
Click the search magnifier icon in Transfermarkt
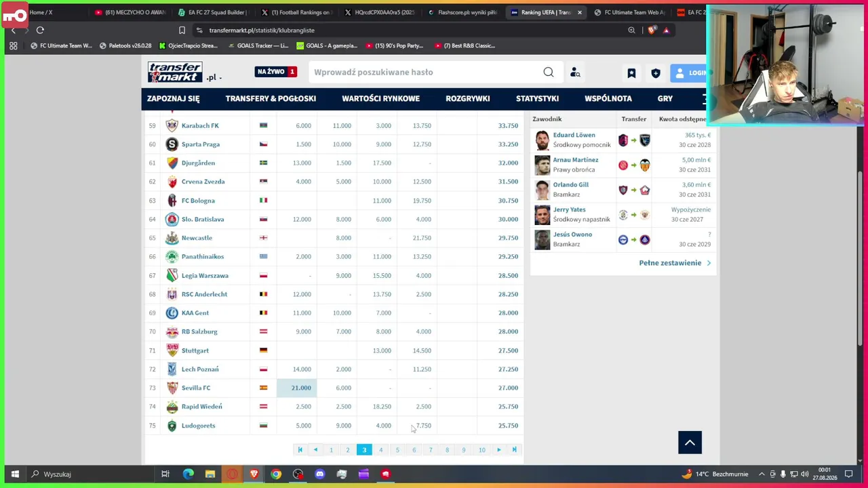point(549,73)
